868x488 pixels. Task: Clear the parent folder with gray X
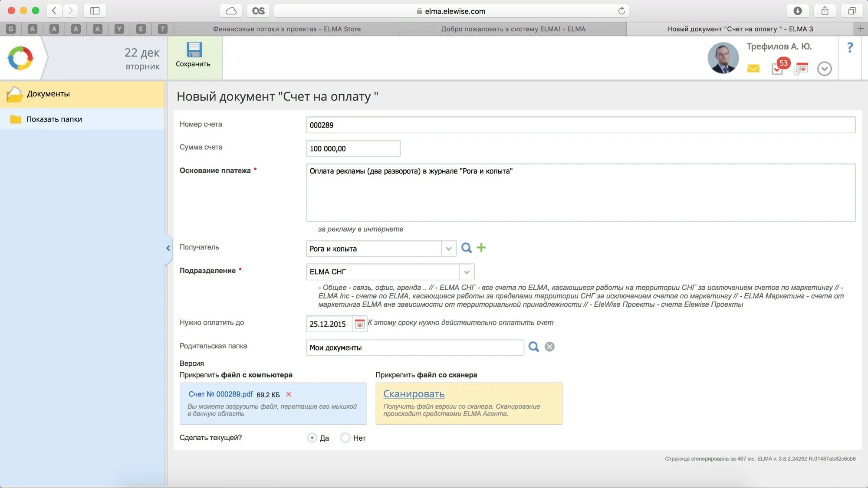click(549, 347)
